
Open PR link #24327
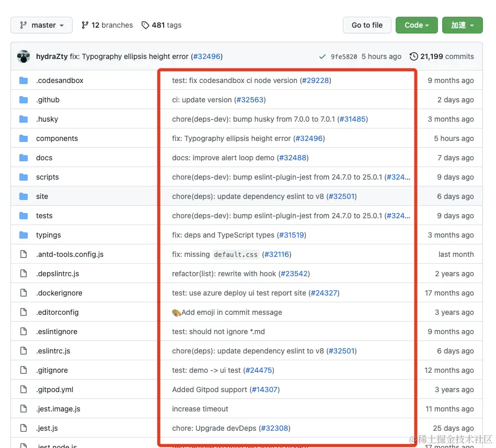tap(324, 293)
